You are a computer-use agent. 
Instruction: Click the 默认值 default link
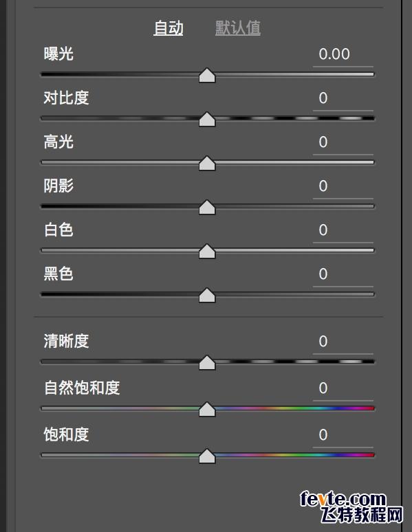pos(238,27)
